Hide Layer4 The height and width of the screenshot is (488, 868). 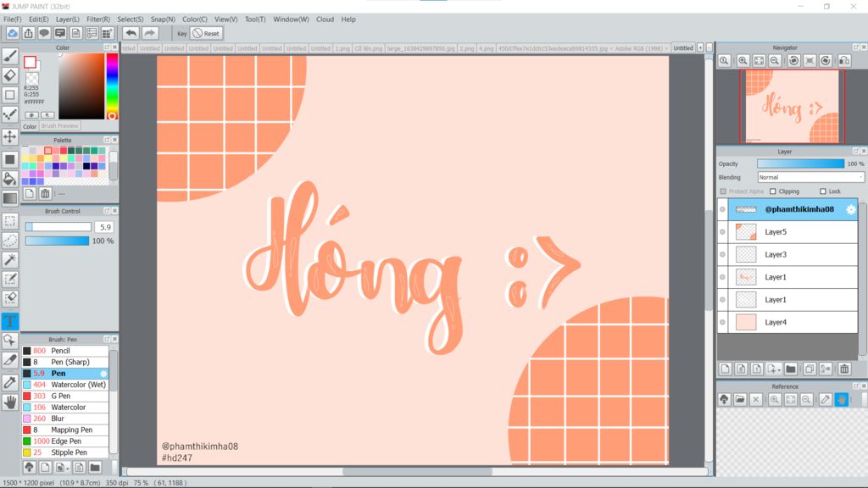(x=722, y=322)
